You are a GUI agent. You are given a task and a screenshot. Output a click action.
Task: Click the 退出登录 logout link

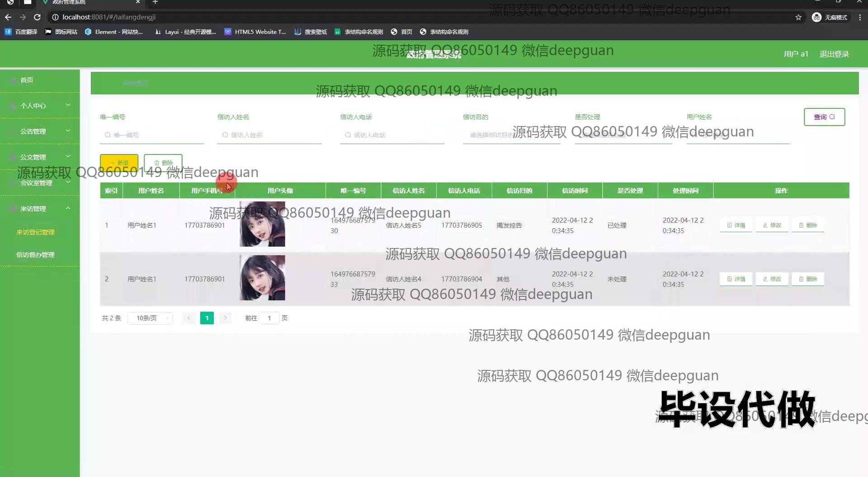point(834,54)
